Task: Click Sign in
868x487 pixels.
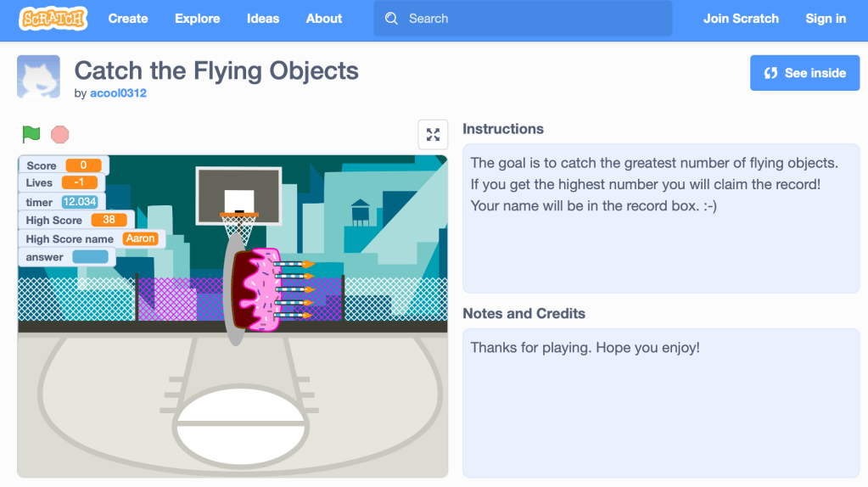Action: click(x=826, y=19)
